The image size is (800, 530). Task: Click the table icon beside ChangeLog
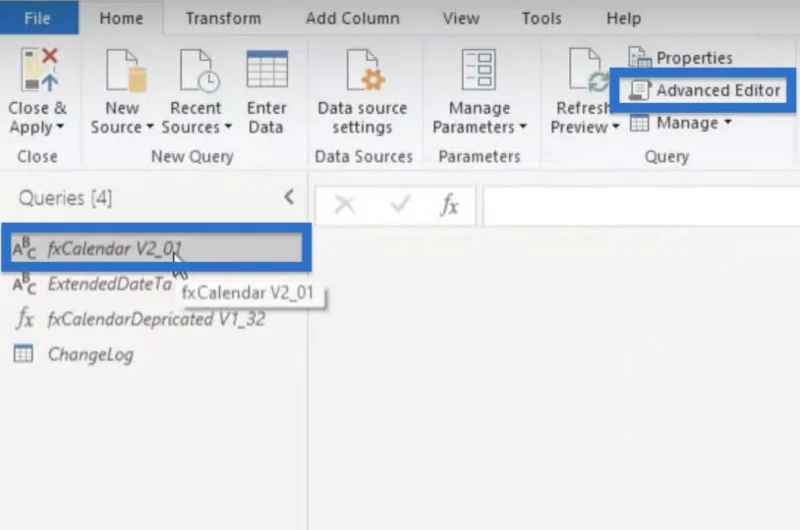click(23, 354)
